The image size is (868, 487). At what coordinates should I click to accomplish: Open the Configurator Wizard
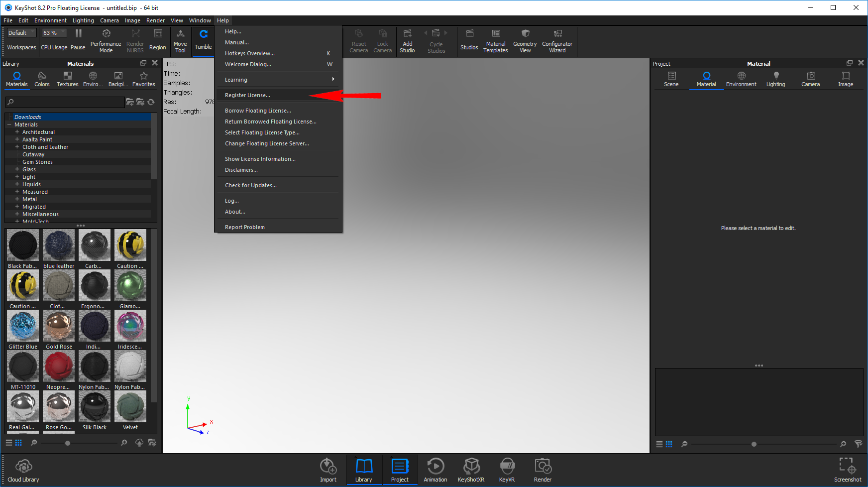(x=557, y=40)
